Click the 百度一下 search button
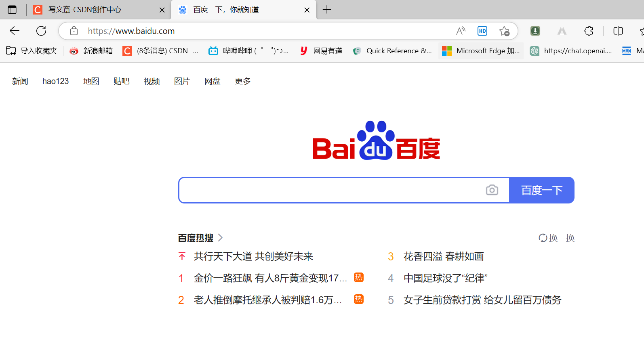Screen dimensions: 644x348 542,190
